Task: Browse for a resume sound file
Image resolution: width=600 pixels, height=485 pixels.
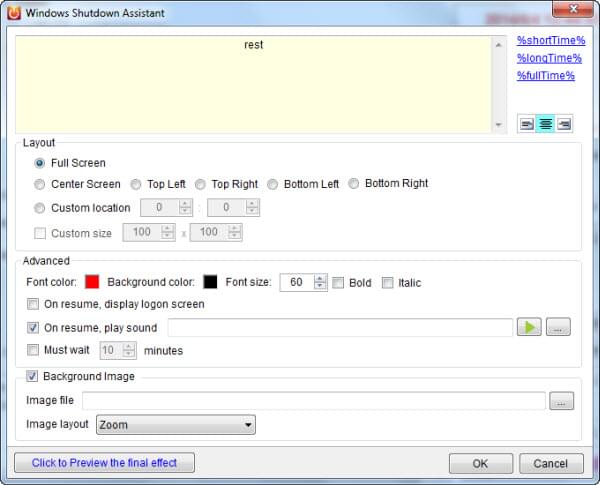Action: pyautogui.click(x=560, y=327)
